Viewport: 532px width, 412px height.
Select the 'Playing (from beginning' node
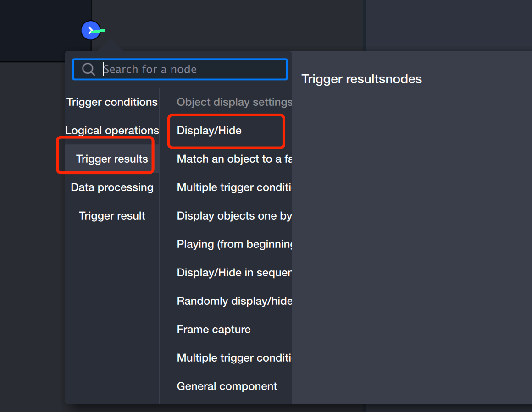(x=234, y=244)
